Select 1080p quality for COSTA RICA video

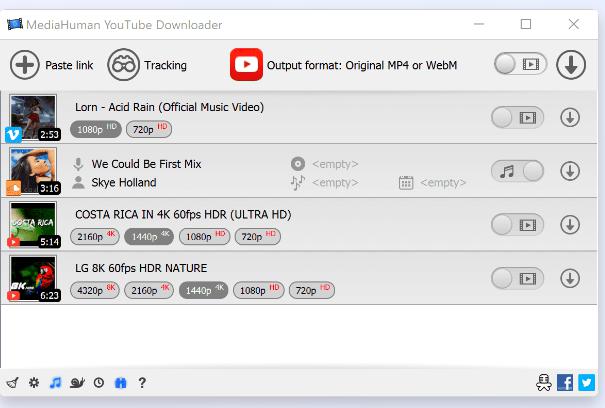(204, 237)
